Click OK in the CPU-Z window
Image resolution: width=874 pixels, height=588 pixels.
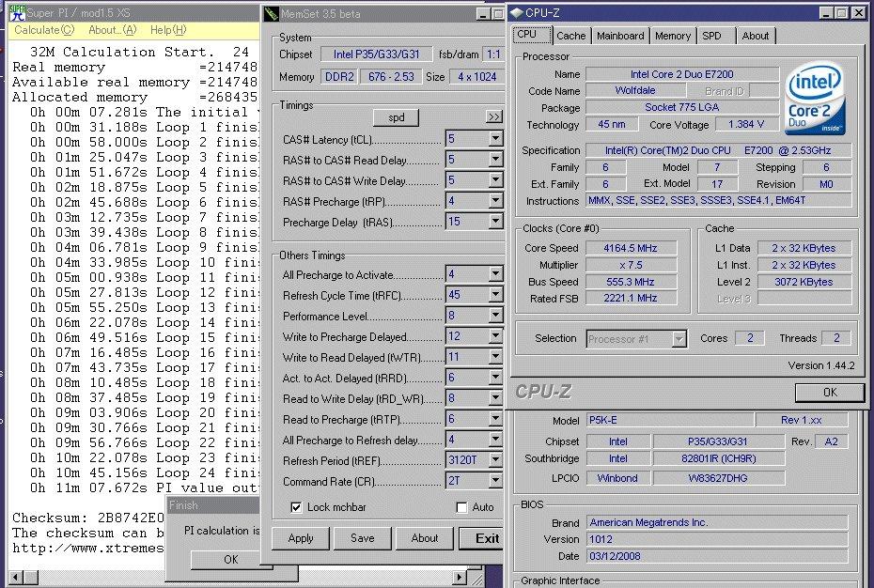830,393
